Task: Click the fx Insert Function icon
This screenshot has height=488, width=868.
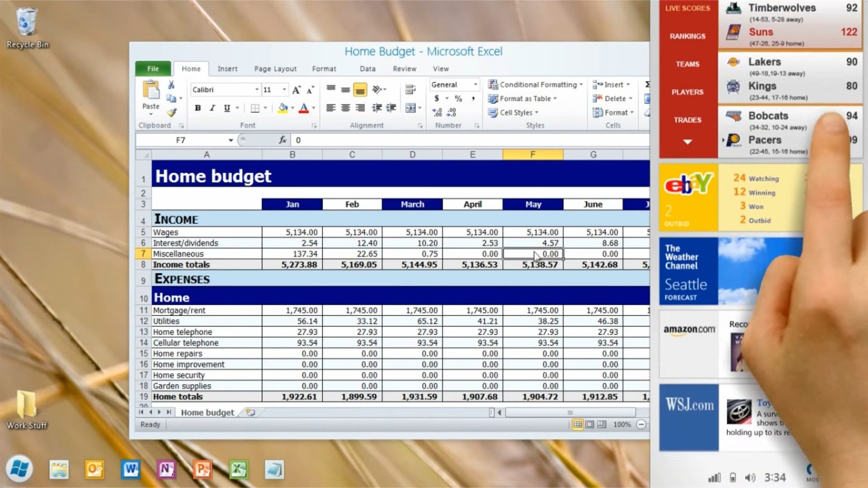Action: coord(283,140)
